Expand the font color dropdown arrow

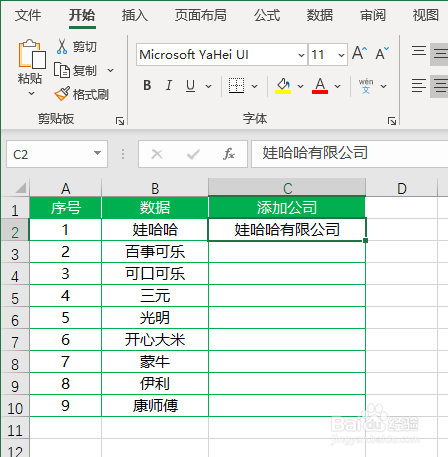[338, 86]
